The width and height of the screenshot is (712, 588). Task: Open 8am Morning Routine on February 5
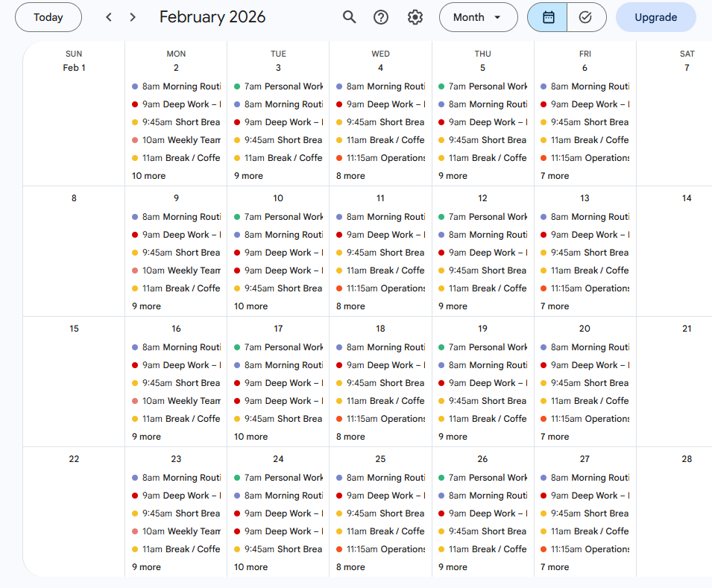tap(482, 104)
